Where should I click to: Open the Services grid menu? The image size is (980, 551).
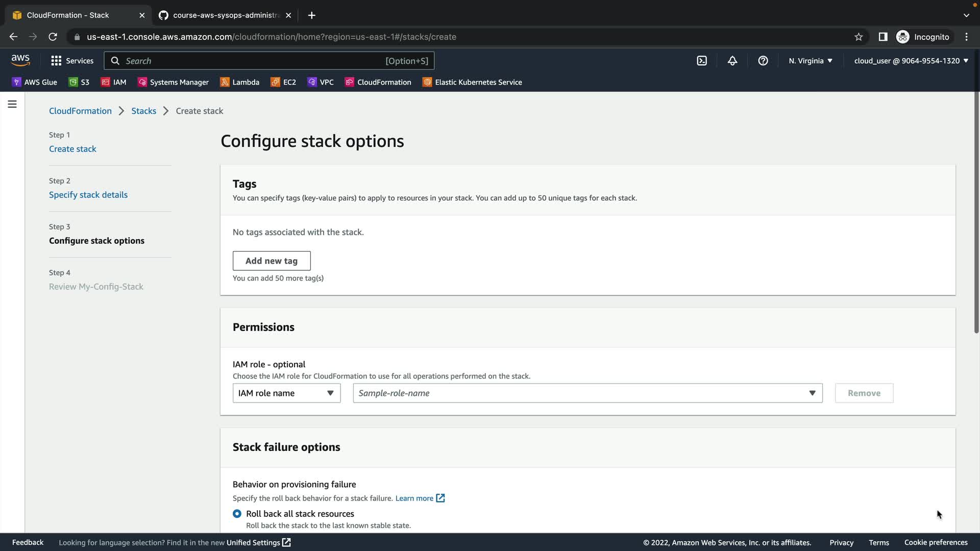[72, 61]
